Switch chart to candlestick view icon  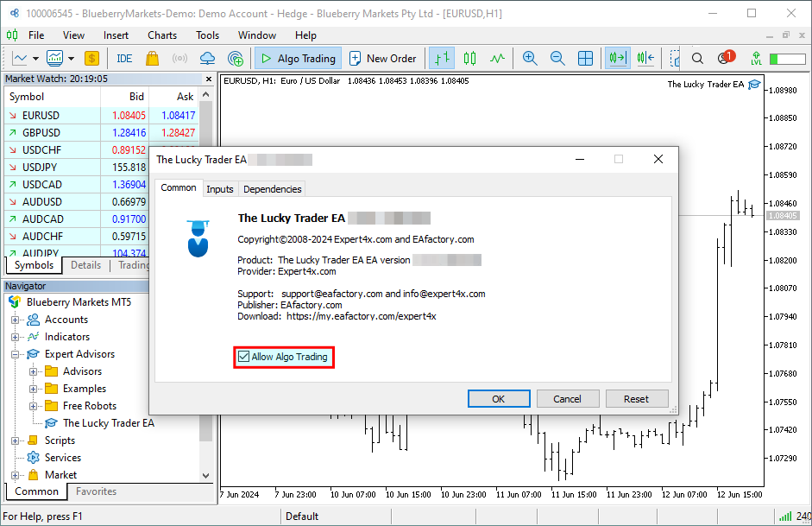click(x=469, y=59)
